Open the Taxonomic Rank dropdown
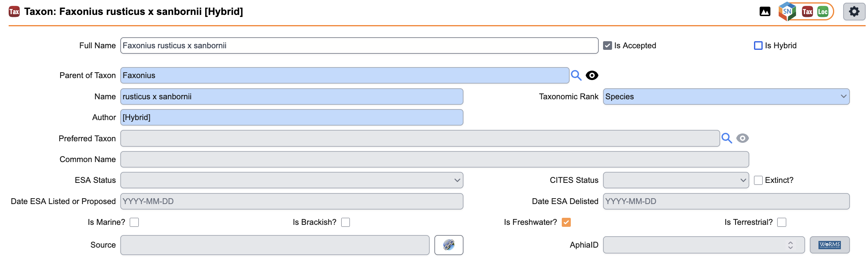The image size is (868, 259). 726,97
